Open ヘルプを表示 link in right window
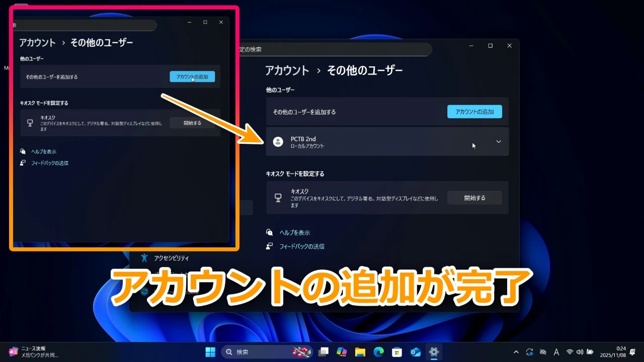This screenshot has width=644, height=362. 294,233
